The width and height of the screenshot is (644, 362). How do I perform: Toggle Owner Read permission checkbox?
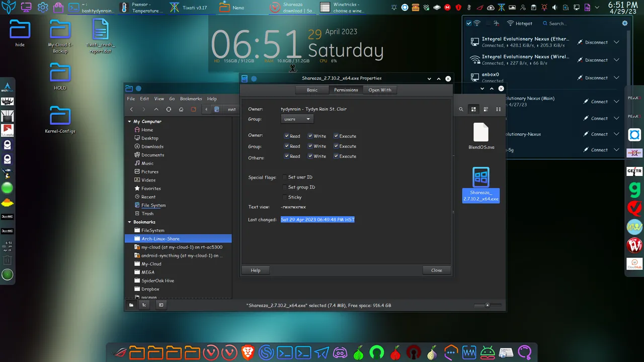pos(286,136)
